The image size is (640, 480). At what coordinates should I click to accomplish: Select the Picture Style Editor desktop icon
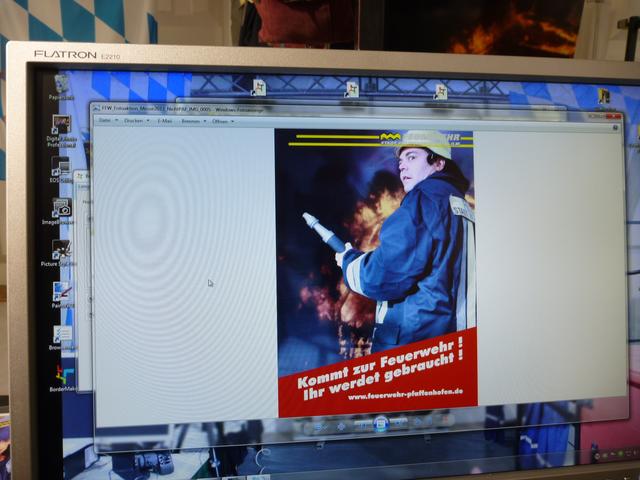pyautogui.click(x=62, y=250)
